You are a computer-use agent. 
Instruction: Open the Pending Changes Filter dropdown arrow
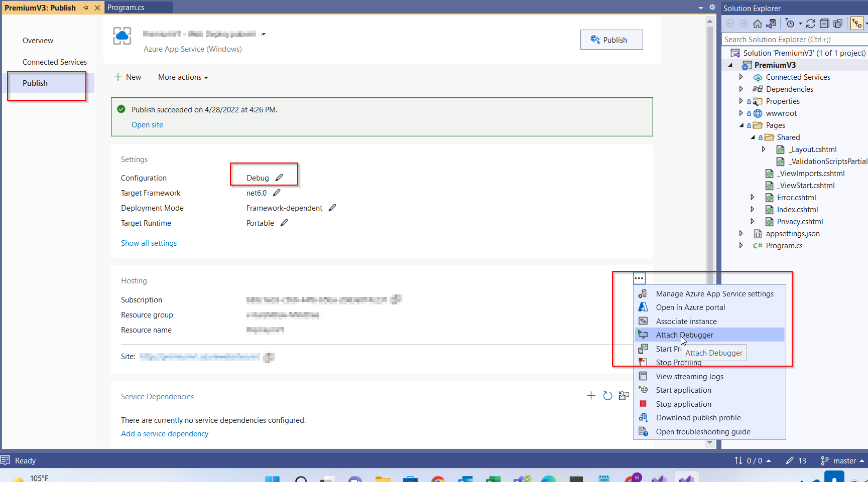coord(800,24)
